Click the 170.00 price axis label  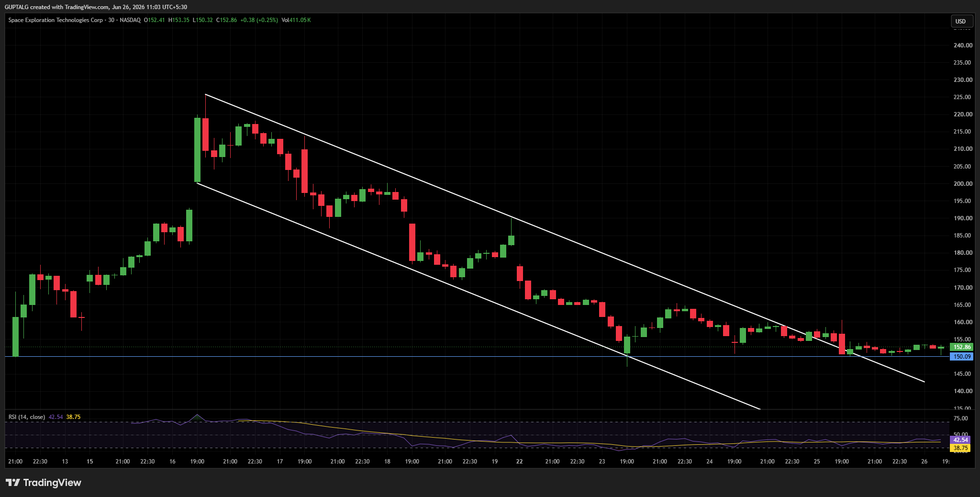tap(963, 288)
